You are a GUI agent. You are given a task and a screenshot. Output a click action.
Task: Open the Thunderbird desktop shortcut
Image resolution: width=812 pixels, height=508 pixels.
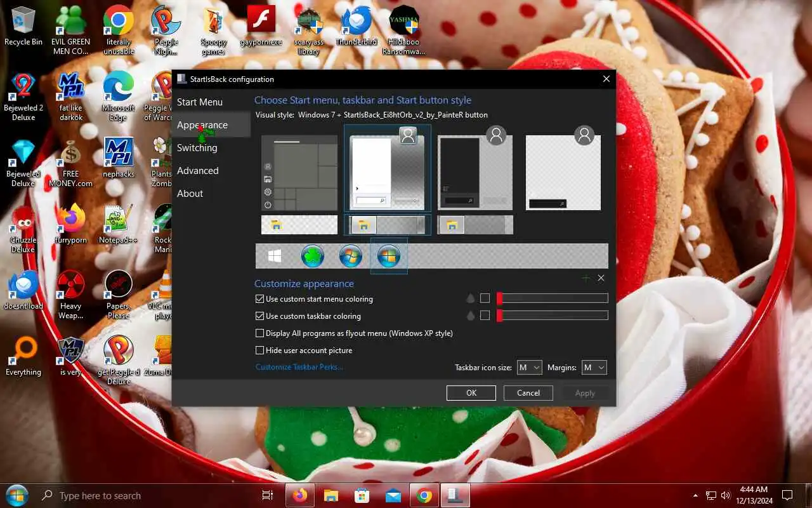[357, 26]
